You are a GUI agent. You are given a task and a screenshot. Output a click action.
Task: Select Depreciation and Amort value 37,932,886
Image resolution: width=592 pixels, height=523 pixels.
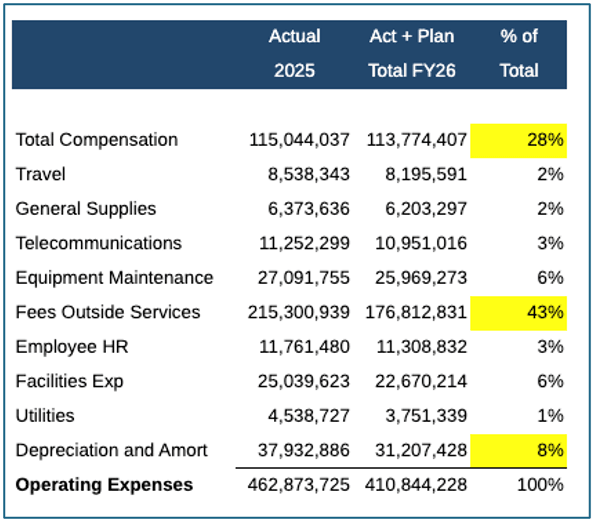point(304,450)
